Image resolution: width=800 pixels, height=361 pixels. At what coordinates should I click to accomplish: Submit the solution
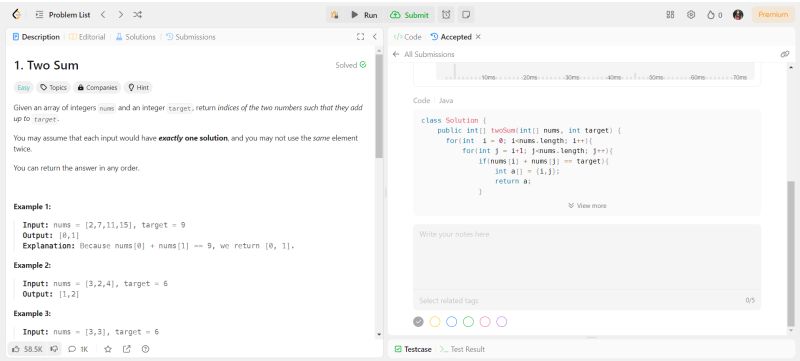(x=409, y=15)
